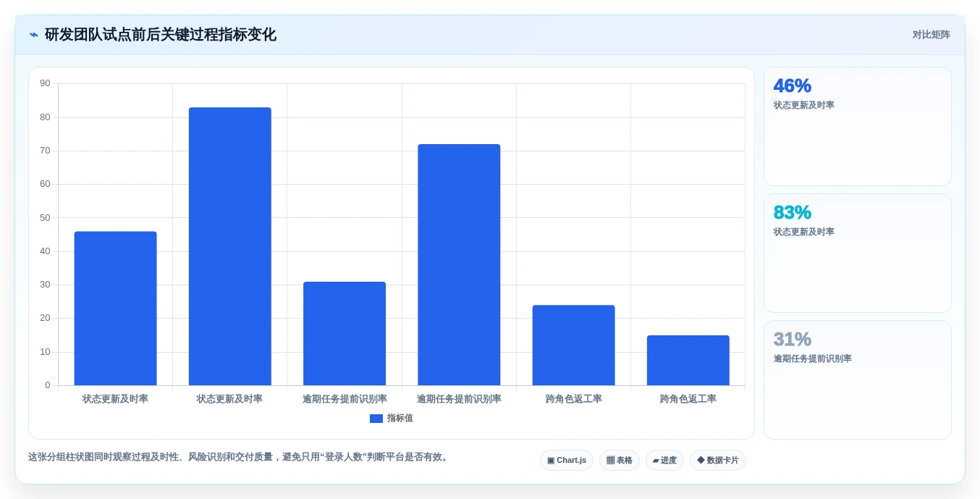980x499 pixels.
Task: Click 逾期任务提前识别率 label under the 72 bar
Action: pos(459,399)
